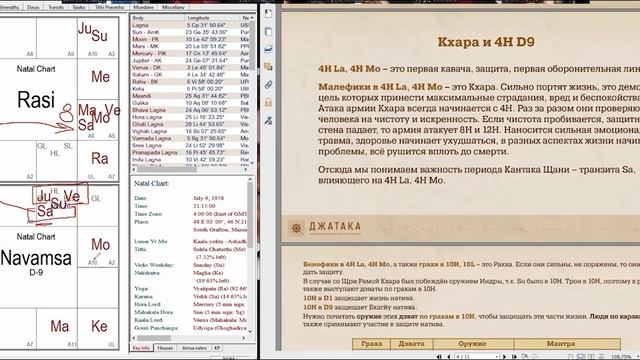Select the Ketu row in body table
640x360 pixels.
[x=190, y=89]
